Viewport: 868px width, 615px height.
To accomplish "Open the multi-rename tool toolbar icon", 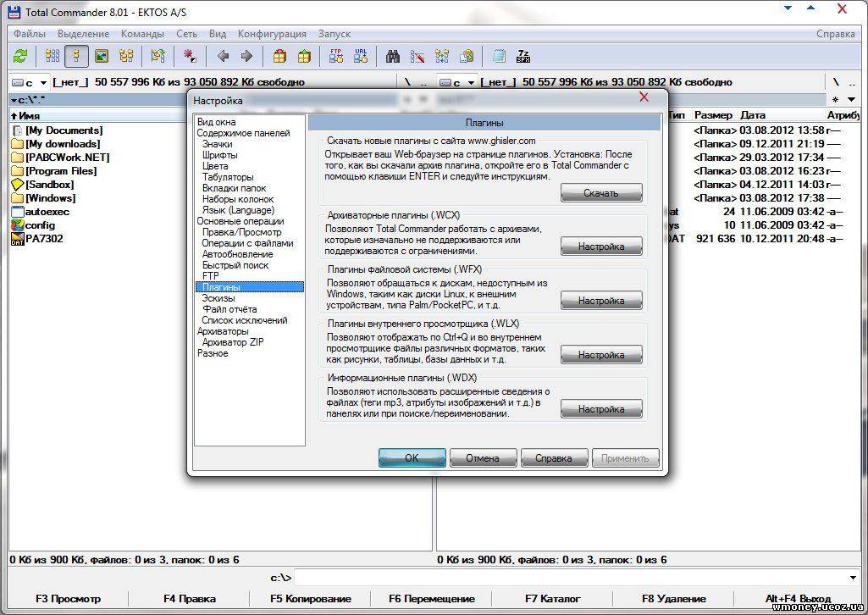I will click(x=417, y=56).
